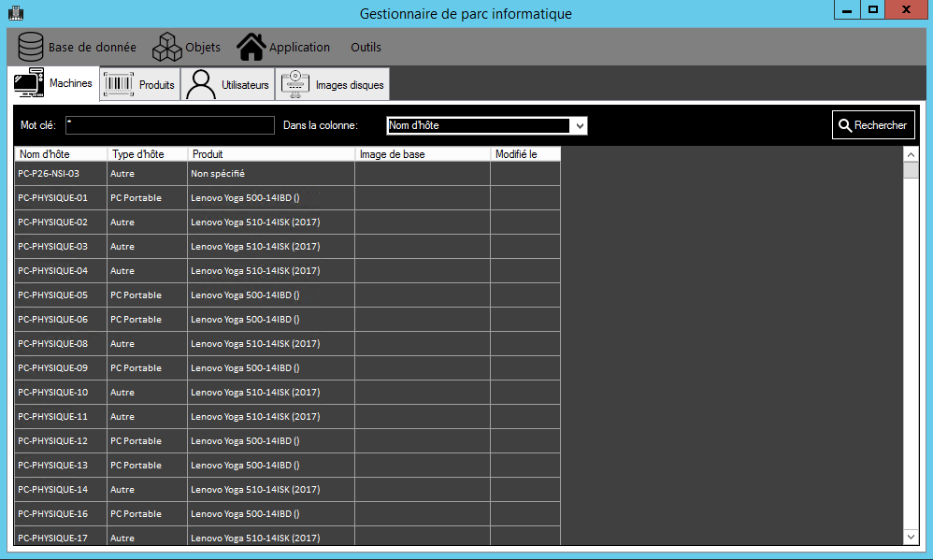Click Lenovo Yoga product cell of PC-PHYSIQUE-02
Image resolution: width=933 pixels, height=560 pixels.
[x=271, y=222]
